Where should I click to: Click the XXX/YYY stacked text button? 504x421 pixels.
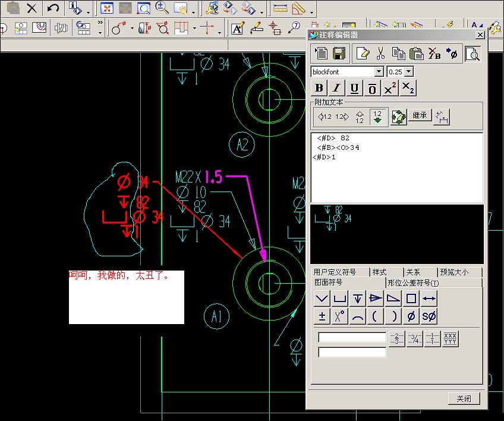[451, 339]
